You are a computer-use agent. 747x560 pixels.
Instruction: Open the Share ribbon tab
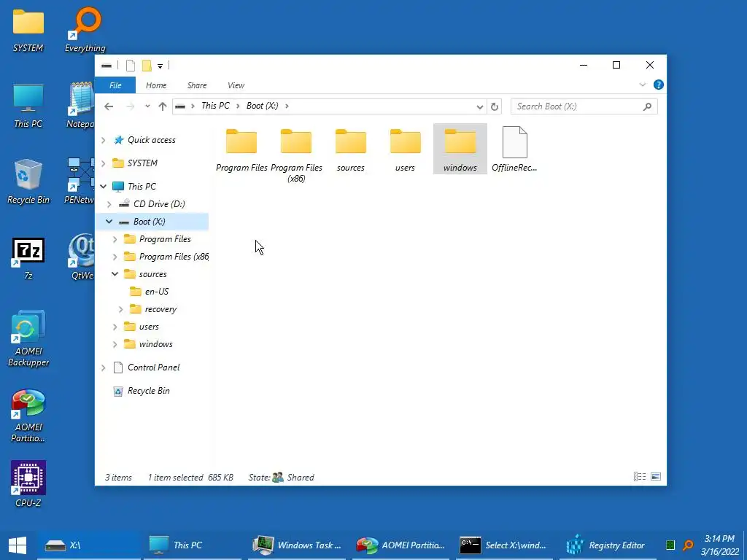197,85
